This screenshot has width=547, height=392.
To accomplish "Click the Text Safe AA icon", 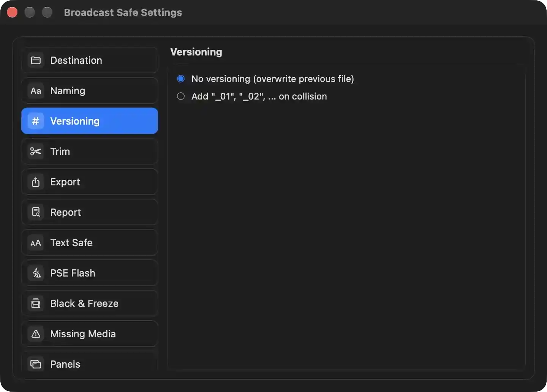I will (x=36, y=243).
